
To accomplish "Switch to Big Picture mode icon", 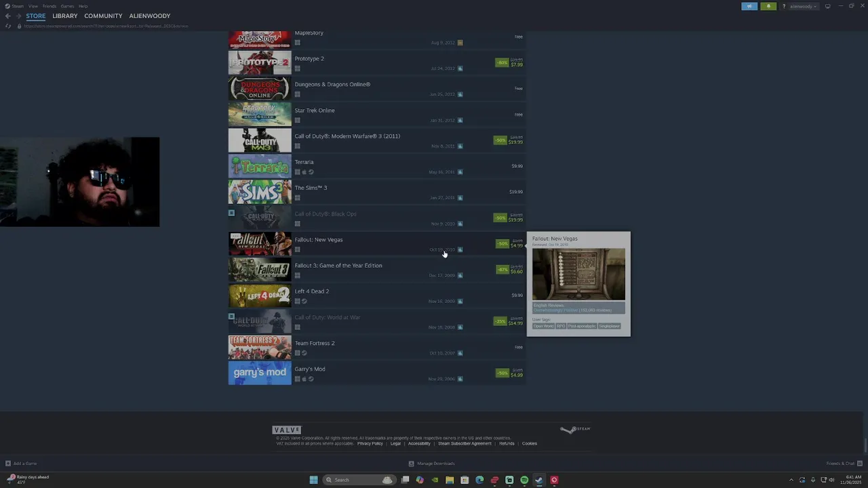I will click(x=827, y=6).
